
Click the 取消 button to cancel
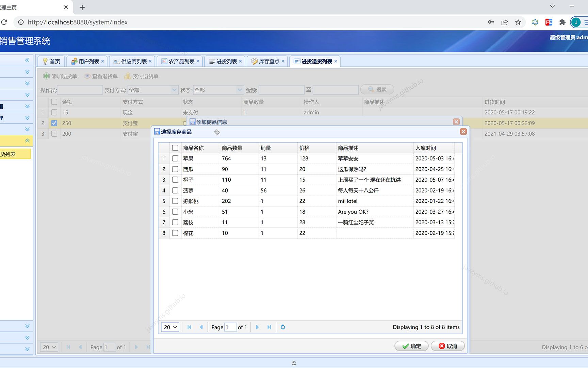point(447,346)
